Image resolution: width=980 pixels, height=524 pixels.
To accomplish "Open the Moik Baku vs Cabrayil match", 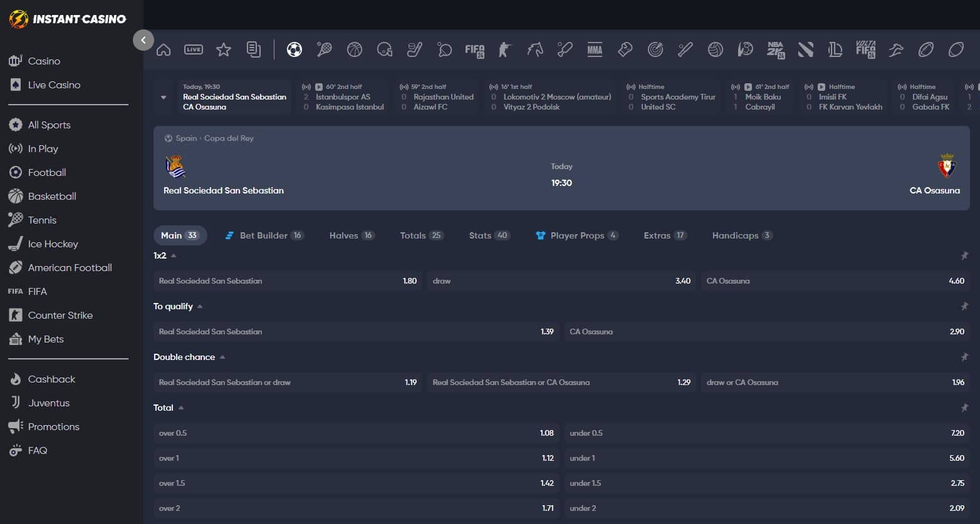I will click(x=761, y=97).
